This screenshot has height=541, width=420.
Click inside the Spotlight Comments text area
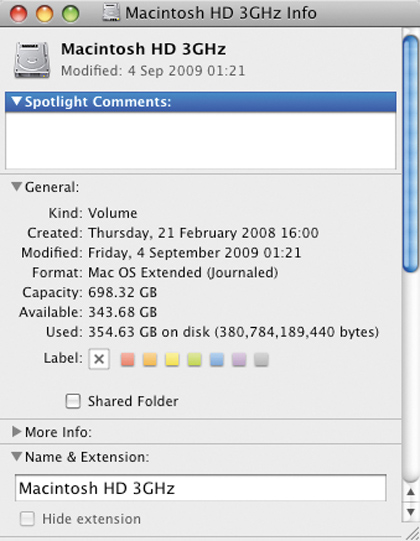[201, 140]
